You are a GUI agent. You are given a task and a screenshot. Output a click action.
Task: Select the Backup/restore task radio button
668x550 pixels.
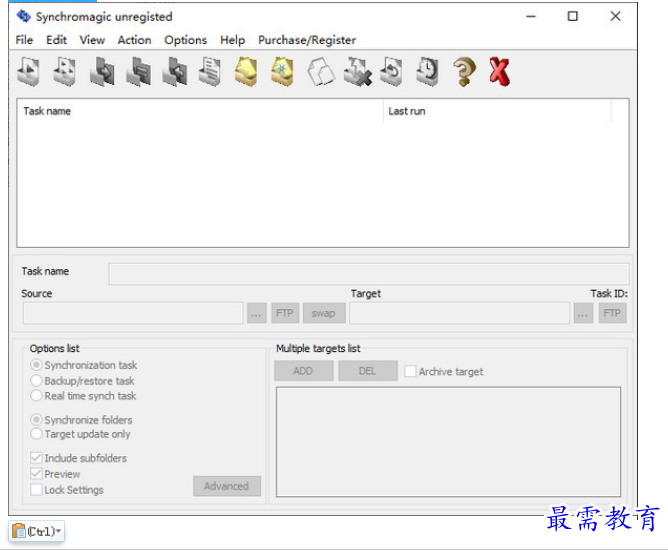37,380
